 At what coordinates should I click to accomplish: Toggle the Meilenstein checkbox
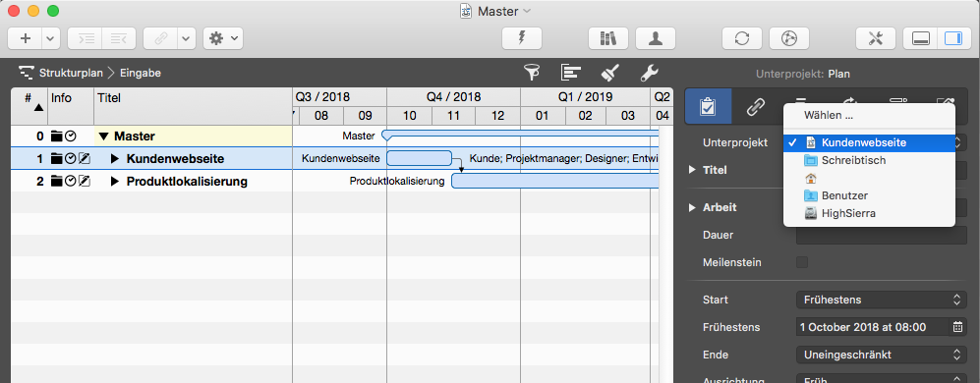[x=801, y=262]
